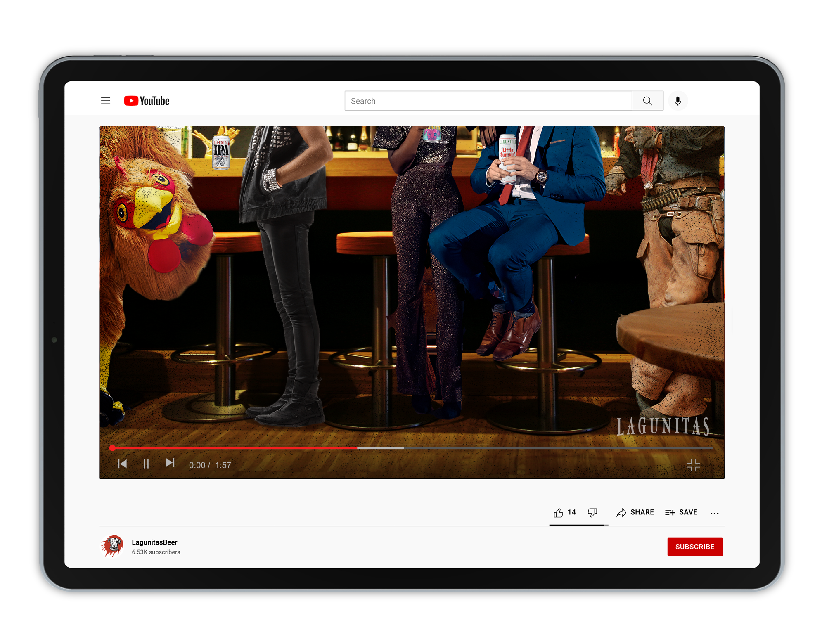Like the video with thumbs up
This screenshot has height=644, width=822.
559,513
